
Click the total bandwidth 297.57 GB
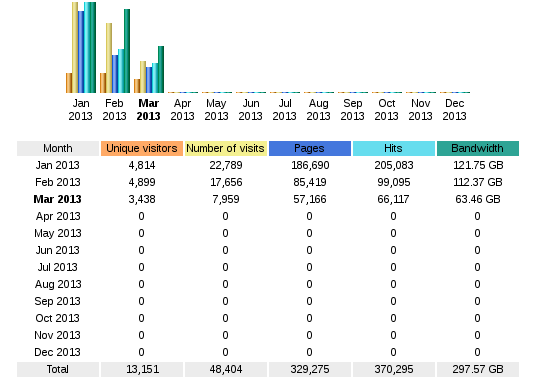coord(478,369)
